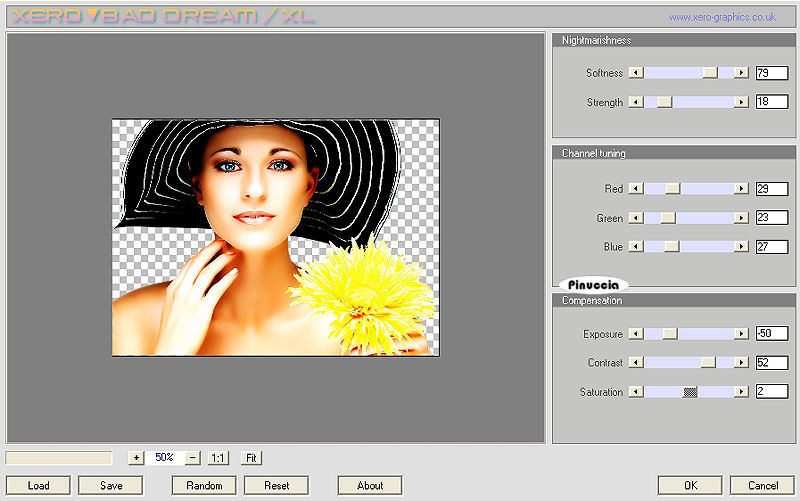Load a saved preset with Load button
Viewport: 800px width, 501px height.
38,485
